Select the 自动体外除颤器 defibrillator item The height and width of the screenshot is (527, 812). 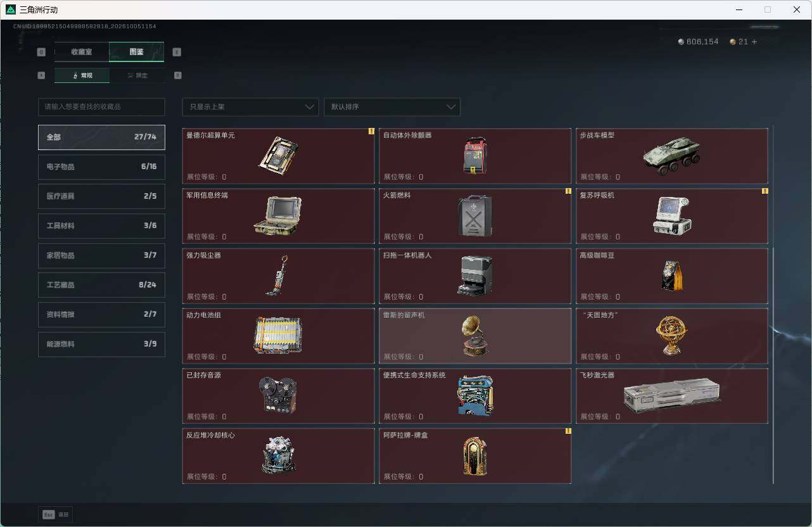pos(475,156)
